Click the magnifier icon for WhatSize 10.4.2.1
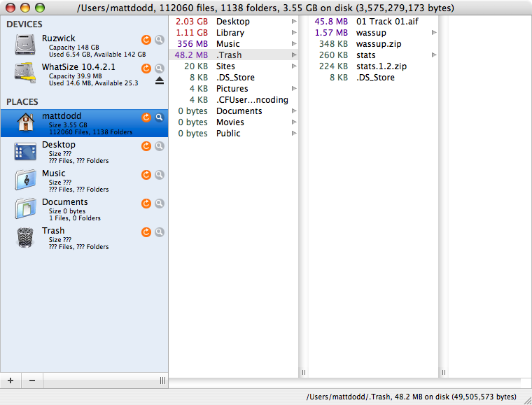 click(x=160, y=69)
